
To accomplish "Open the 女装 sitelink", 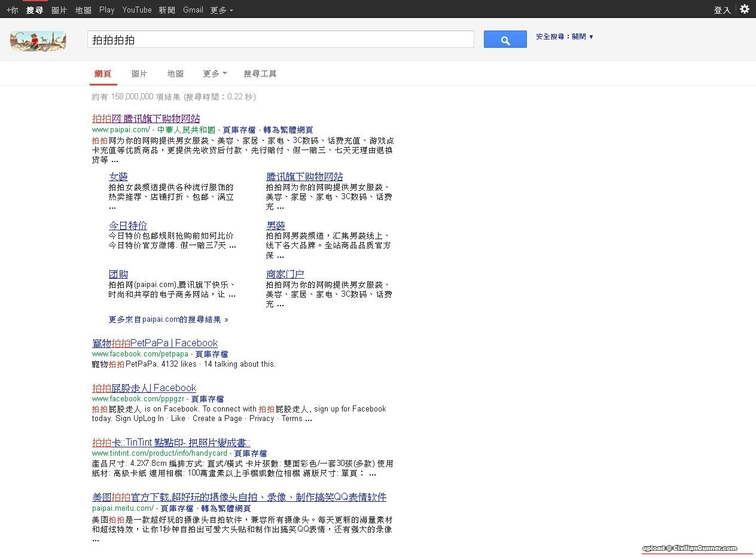I will 118,176.
